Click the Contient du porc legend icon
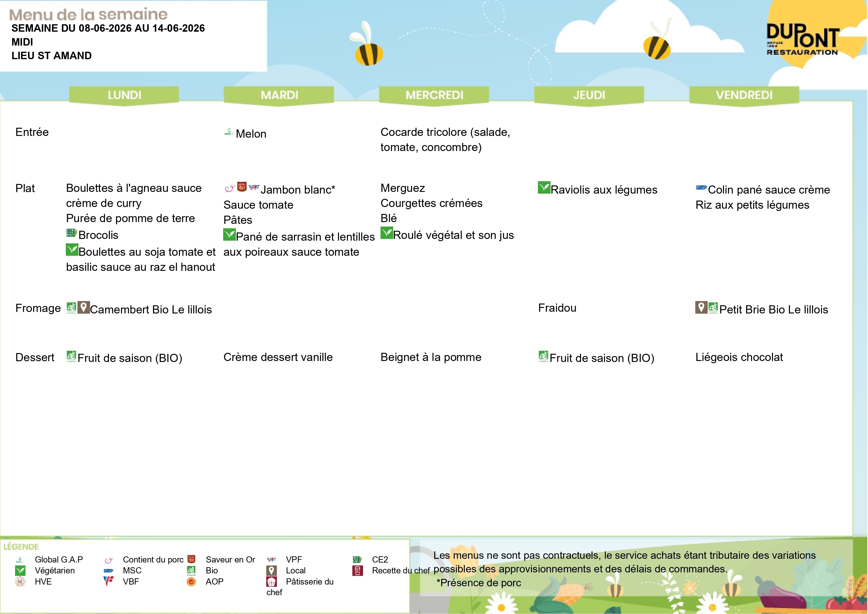The height and width of the screenshot is (614, 868). pyautogui.click(x=108, y=560)
